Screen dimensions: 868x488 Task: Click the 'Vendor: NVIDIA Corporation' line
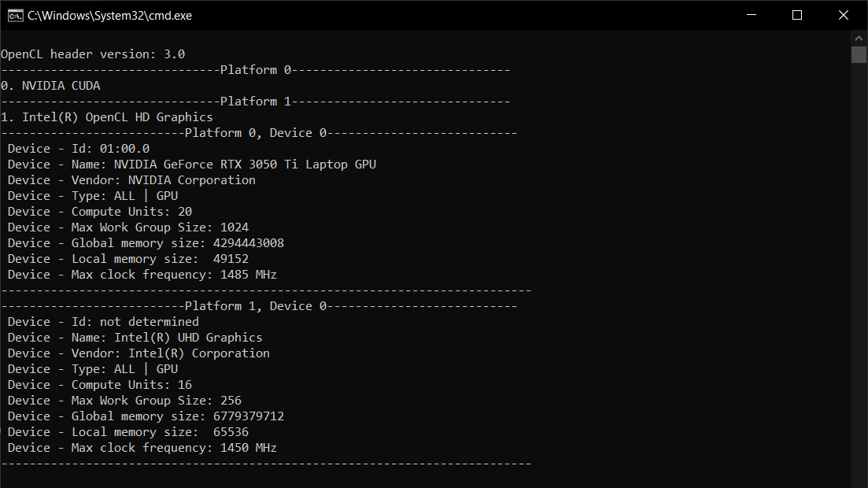pyautogui.click(x=131, y=180)
